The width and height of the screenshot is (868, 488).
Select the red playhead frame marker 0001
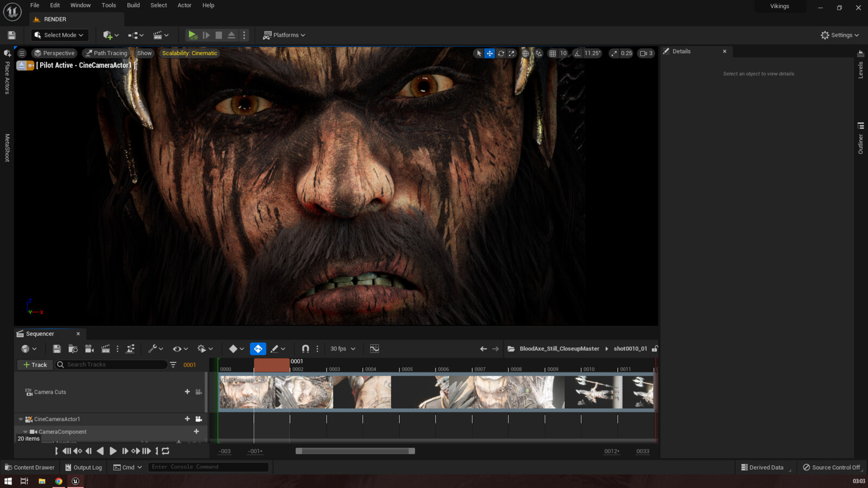272,365
